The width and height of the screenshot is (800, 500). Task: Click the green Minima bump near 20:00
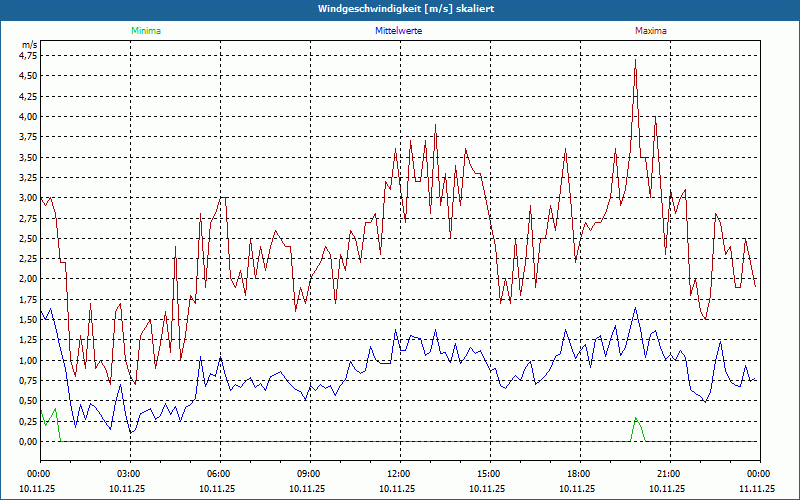(635, 421)
